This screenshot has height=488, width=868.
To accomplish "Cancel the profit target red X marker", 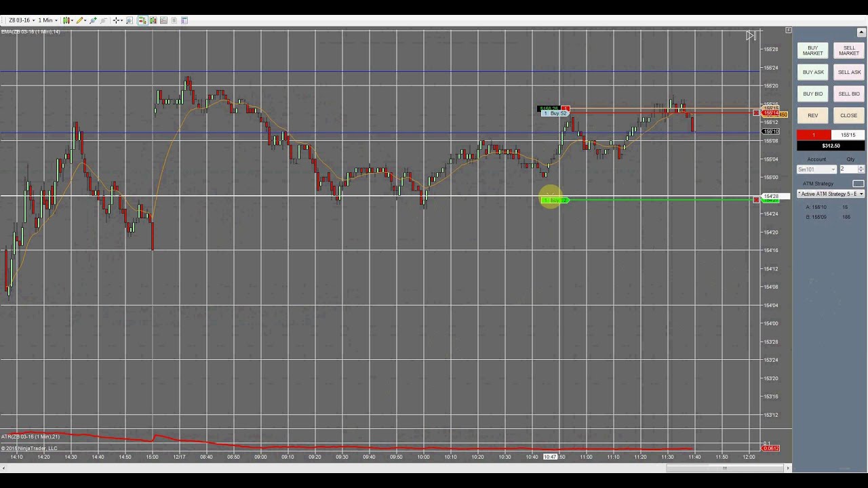I will coord(756,199).
